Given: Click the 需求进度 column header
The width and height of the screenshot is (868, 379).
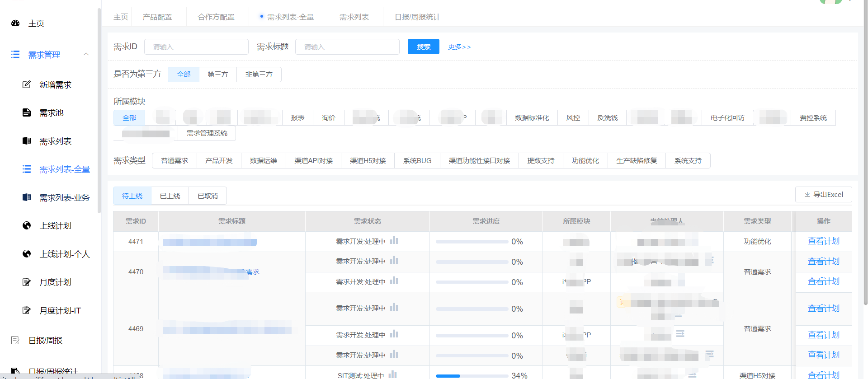Looking at the screenshot, I should point(486,221).
